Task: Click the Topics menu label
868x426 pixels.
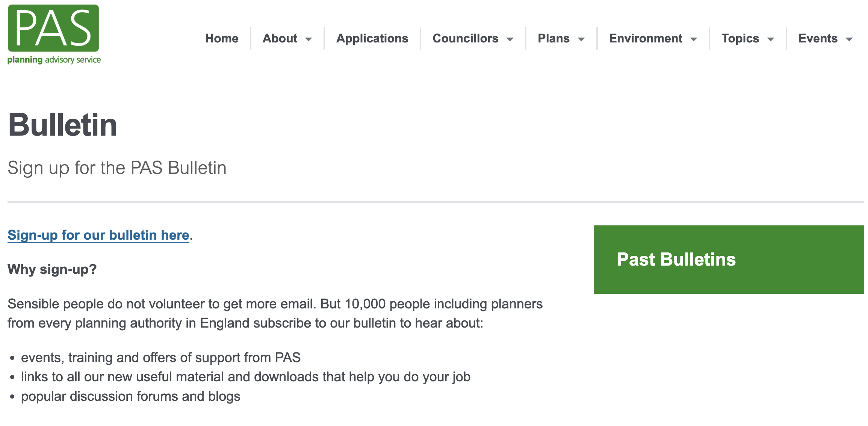Action: [x=740, y=38]
